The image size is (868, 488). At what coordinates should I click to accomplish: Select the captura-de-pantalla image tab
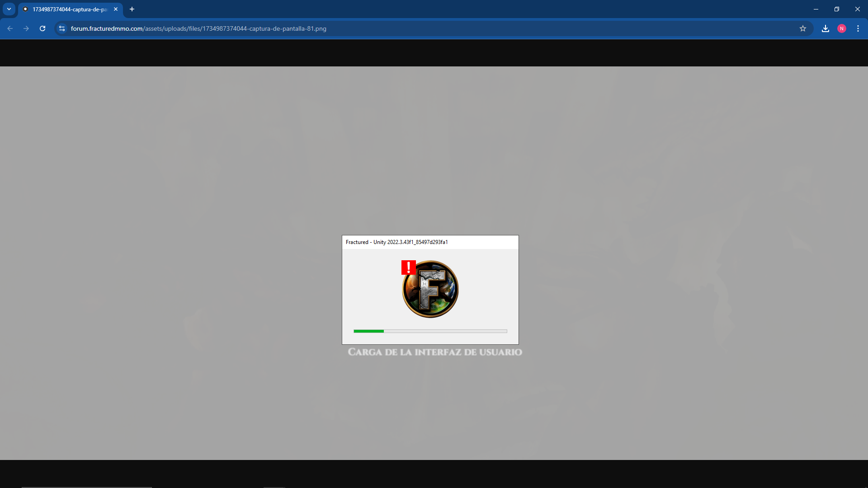pos(70,9)
